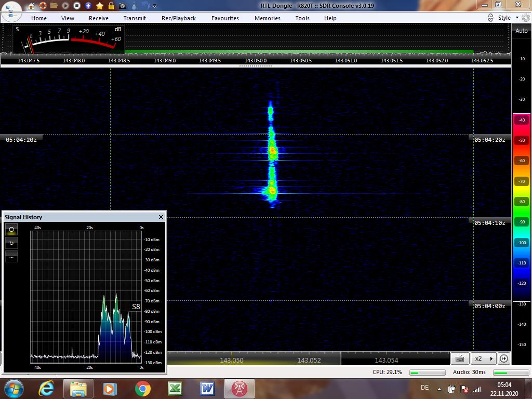This screenshot has width=532, height=399.
Task: Click the 143.052.0 label on the frequency scale
Action: point(436,60)
